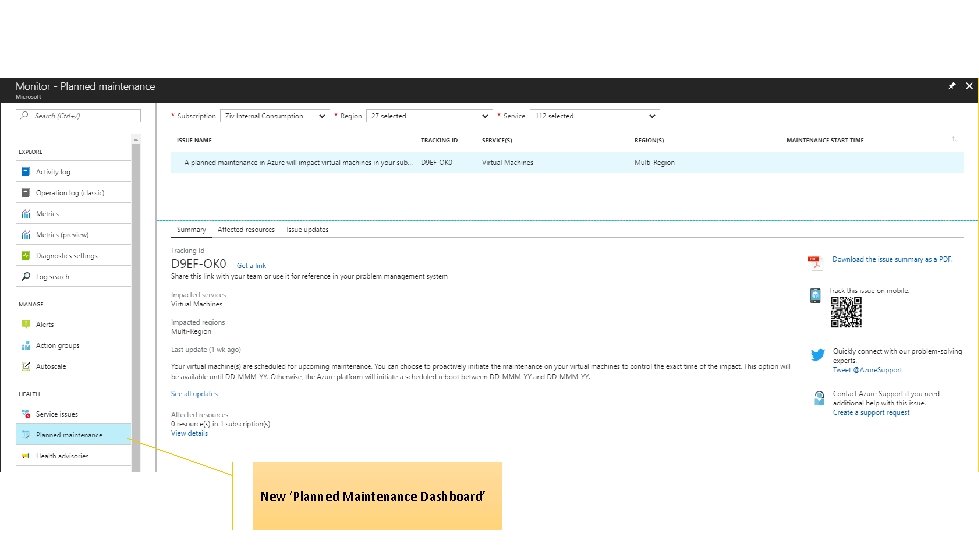Click the Virtual Machines service cell
This screenshot has width=979, height=551.
point(508,162)
